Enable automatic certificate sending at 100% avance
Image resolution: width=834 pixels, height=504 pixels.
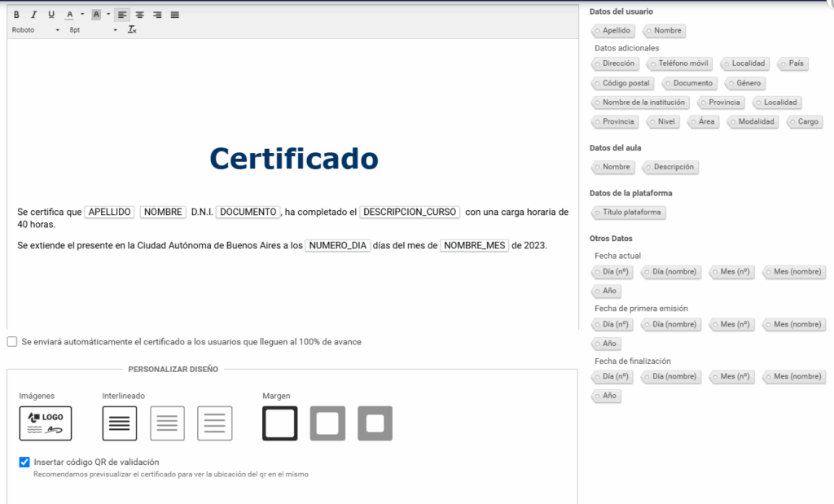click(12, 341)
